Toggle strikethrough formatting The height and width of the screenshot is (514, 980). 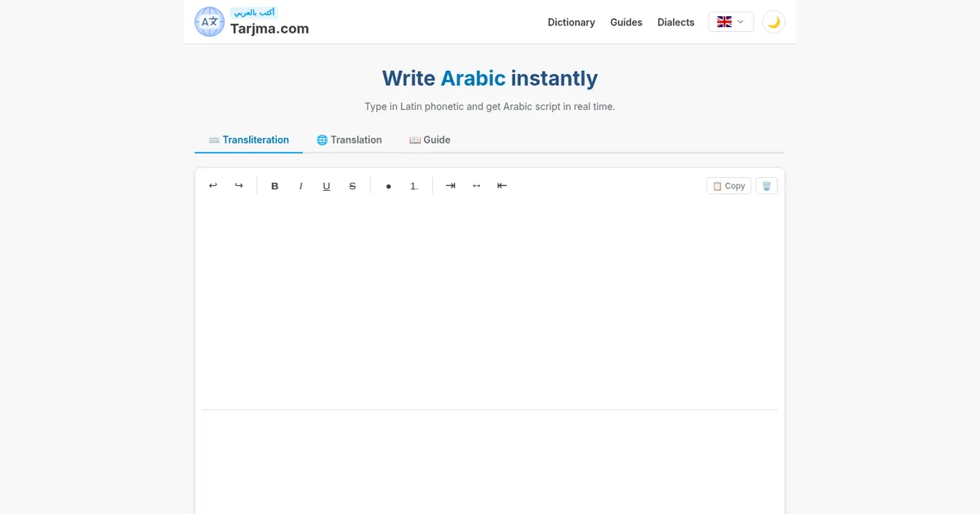[x=353, y=186]
